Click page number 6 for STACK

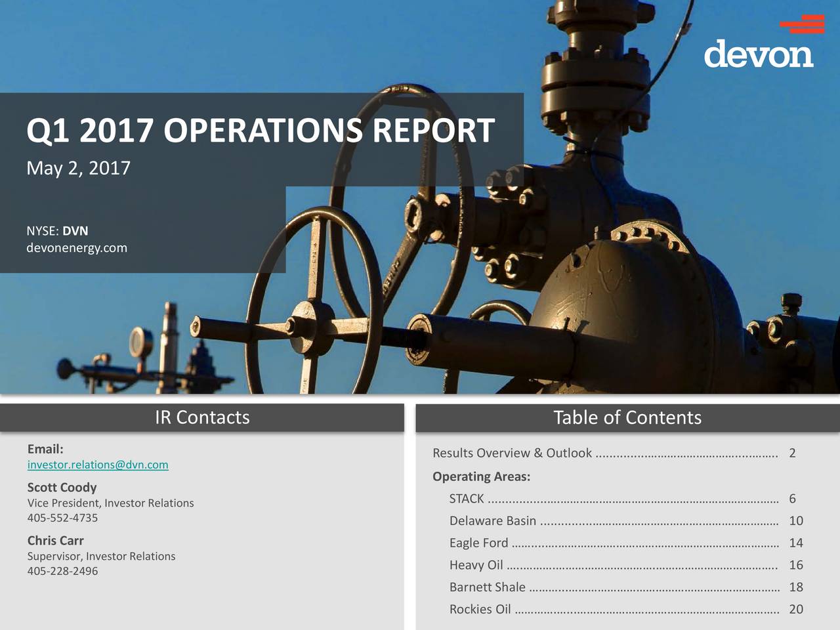coord(792,499)
